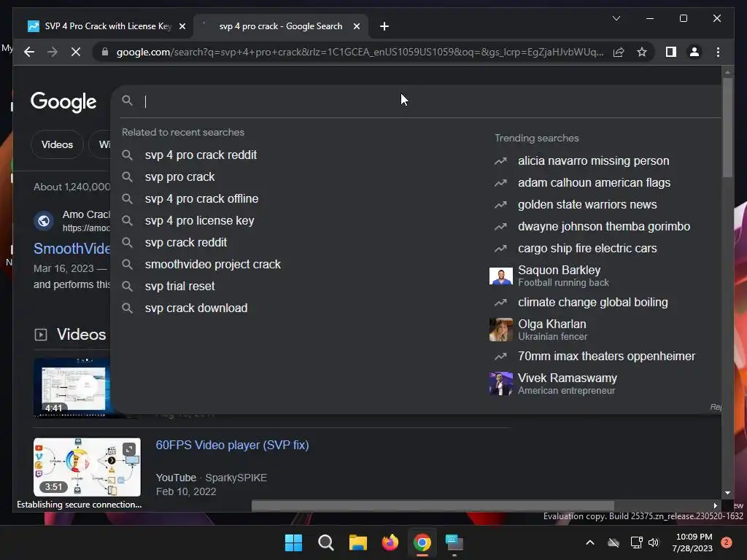Screen dimensions: 747x560
Task: Open notifications badge showing 2
Action: [x=727, y=542]
